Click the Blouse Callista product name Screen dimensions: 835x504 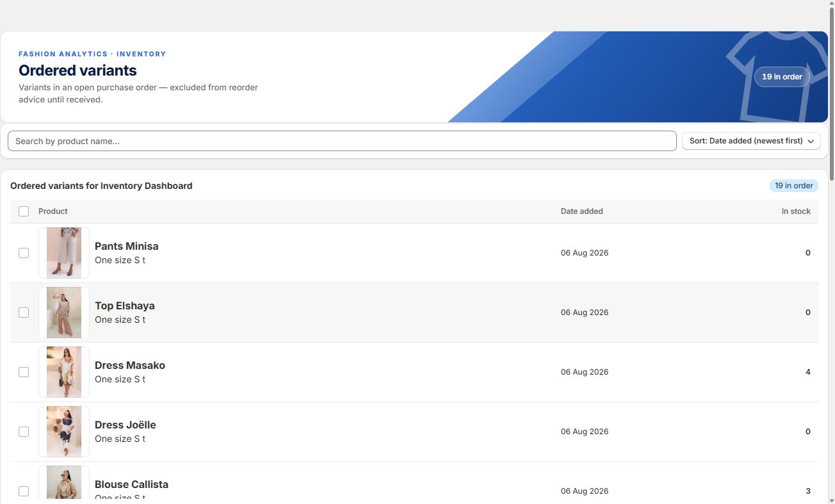132,484
